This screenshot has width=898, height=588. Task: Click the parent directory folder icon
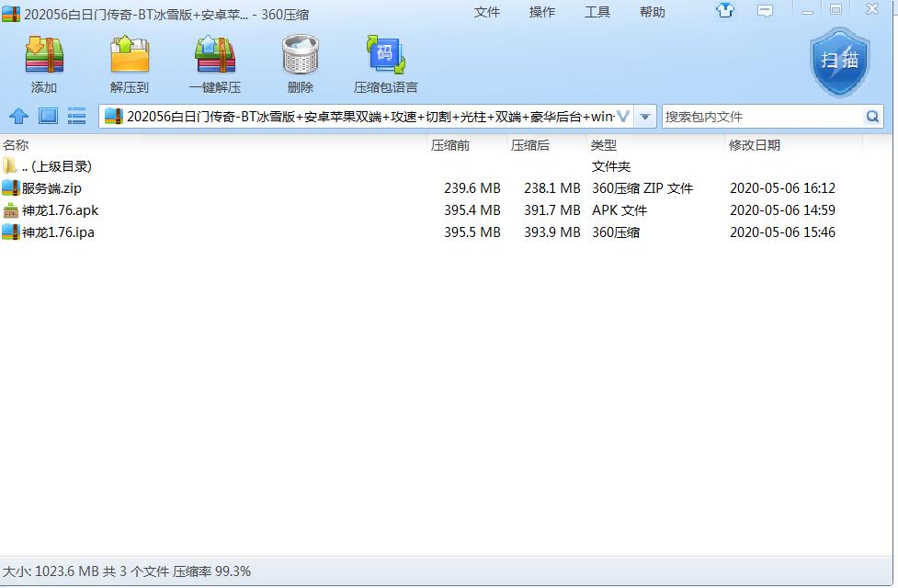click(10, 166)
